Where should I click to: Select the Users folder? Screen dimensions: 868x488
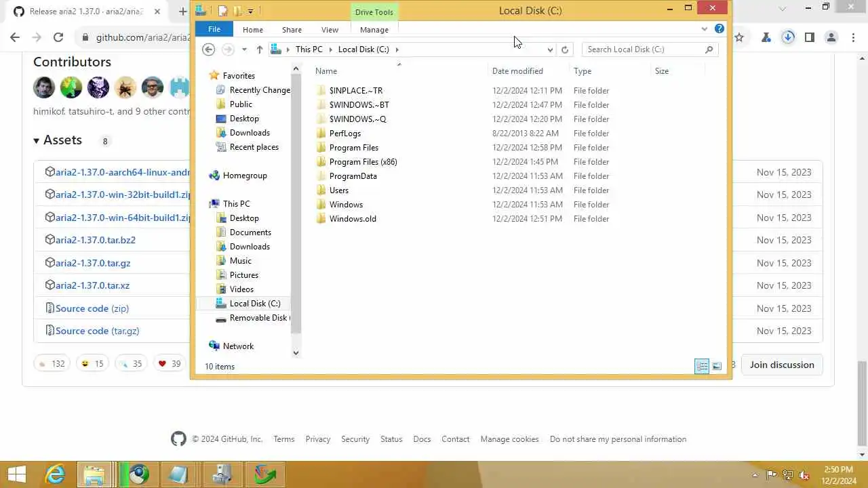click(338, 190)
